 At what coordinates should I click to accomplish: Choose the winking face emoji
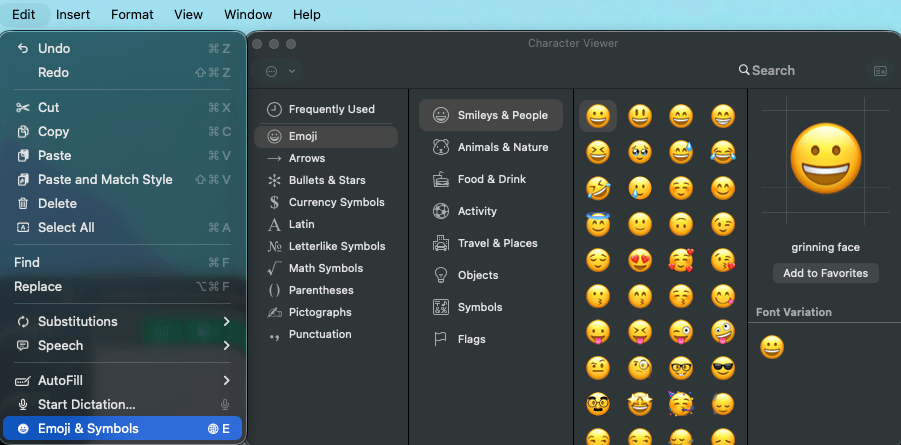tap(723, 224)
